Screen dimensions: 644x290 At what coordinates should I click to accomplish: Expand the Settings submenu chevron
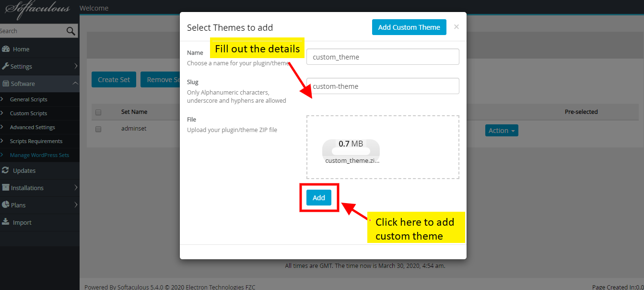tap(76, 66)
